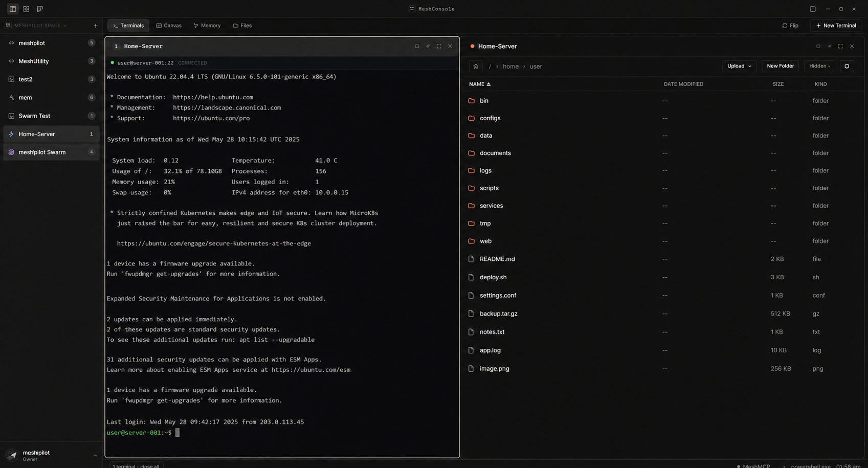
Task: Fullscreen the Home-Server terminal pane
Action: (439, 46)
